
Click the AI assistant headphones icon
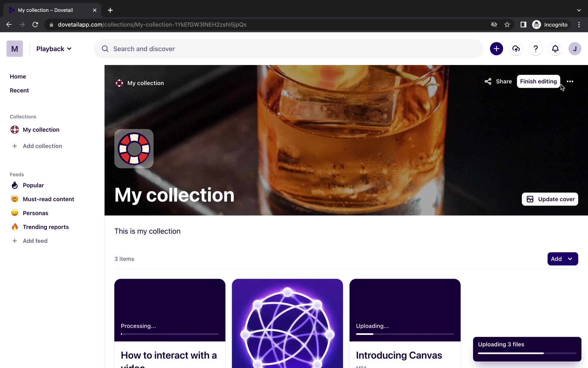coord(516,49)
